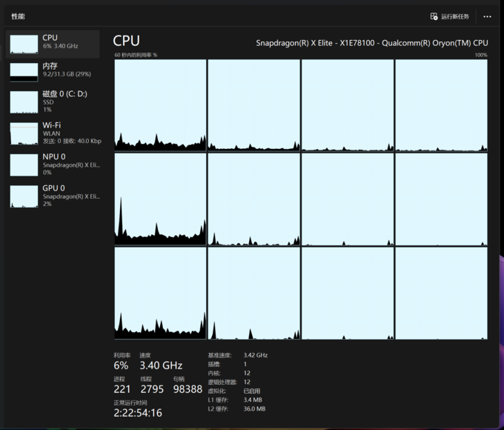Open the NPU 0 performance view
504x430 pixels.
52,164
